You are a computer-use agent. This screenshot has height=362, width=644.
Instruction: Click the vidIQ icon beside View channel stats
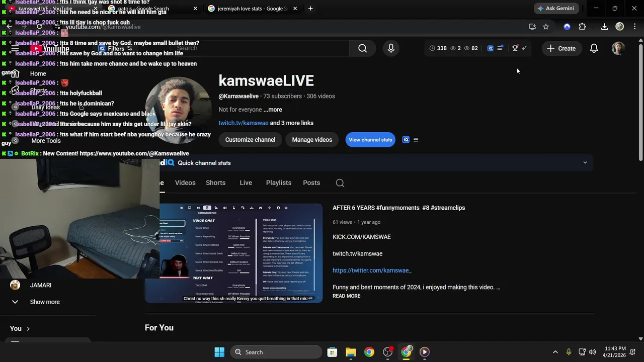coord(406,140)
